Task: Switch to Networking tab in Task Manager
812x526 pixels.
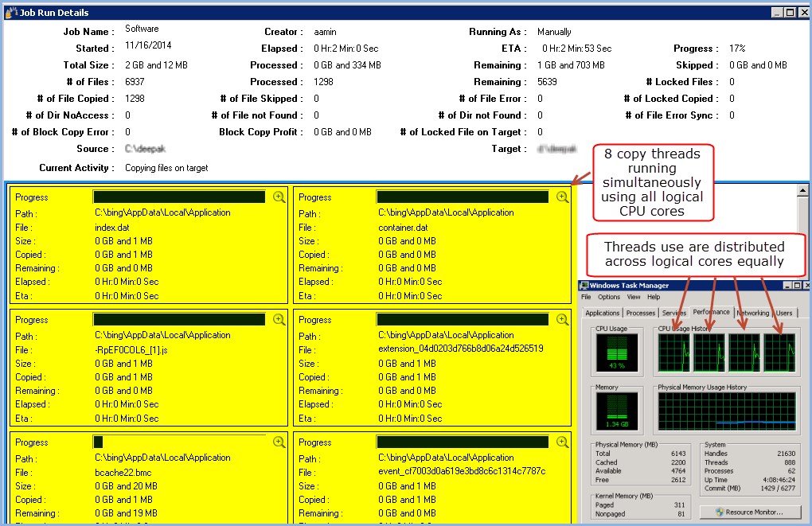Action: tap(752, 314)
